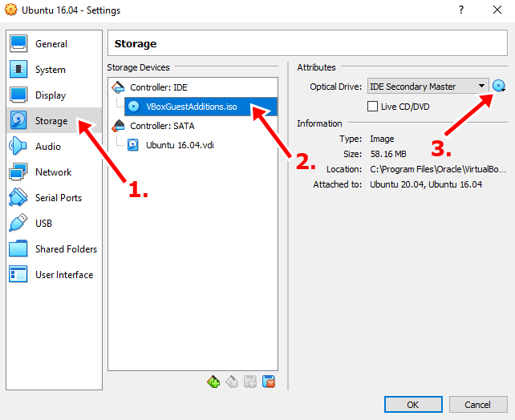Screen dimensions: 515x420
Task: Click the disc icon beside VBoxGuestAdditions.iso
Action: pyautogui.click(x=134, y=107)
